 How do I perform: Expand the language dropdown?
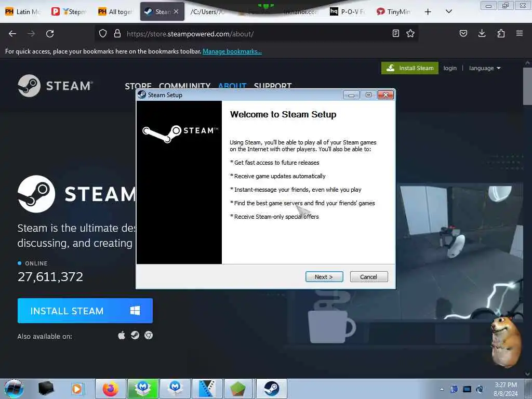[x=485, y=68]
